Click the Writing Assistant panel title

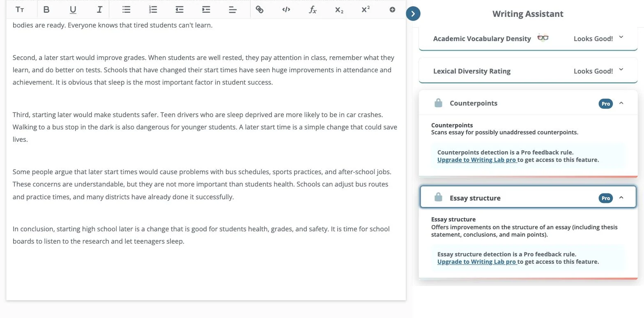pos(528,14)
